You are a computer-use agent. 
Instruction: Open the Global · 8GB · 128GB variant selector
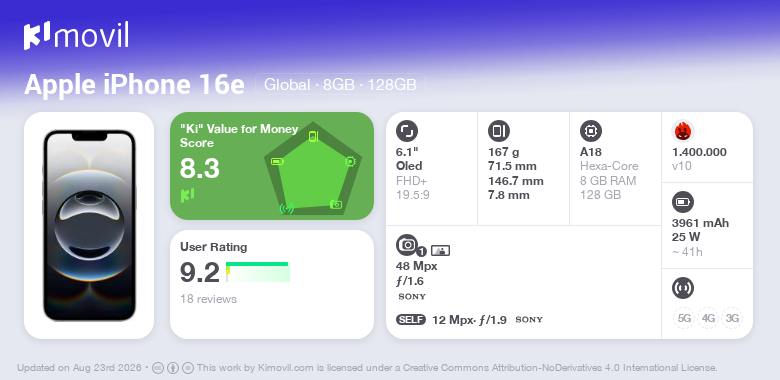tap(340, 84)
